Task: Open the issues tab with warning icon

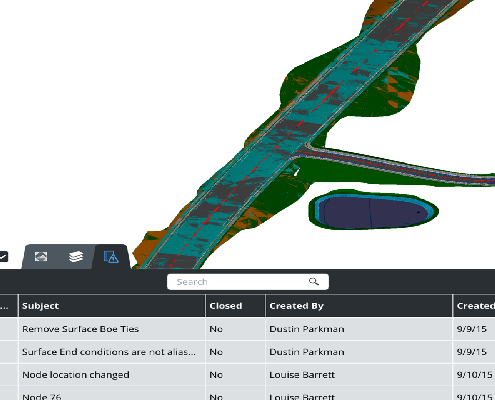Action: click(111, 257)
